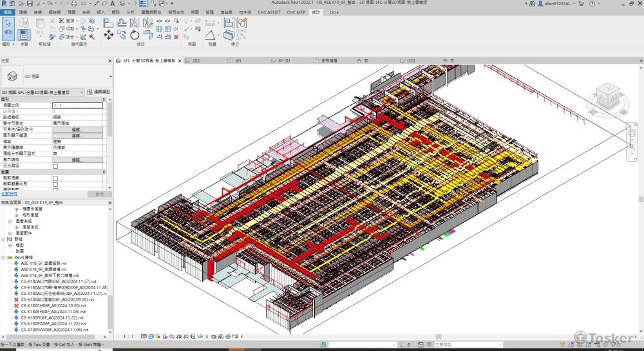Switch to the 8F-3D view tab
The height and width of the screenshot is (351, 644).
pos(285,60)
